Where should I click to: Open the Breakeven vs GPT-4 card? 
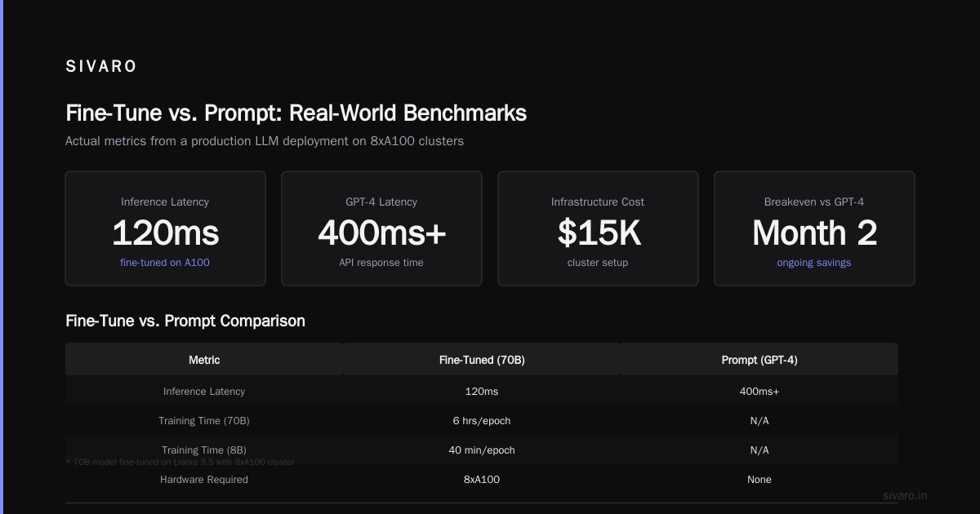(814, 228)
